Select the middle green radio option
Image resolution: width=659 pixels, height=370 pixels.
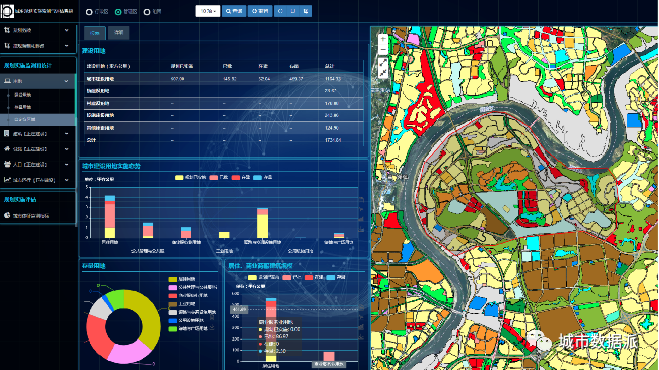click(x=118, y=12)
